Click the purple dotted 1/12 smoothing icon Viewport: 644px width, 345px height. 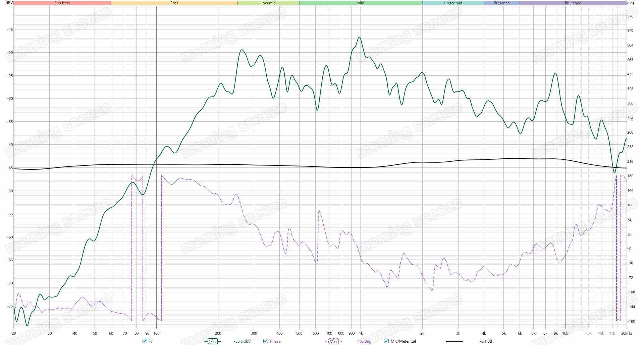(333, 341)
